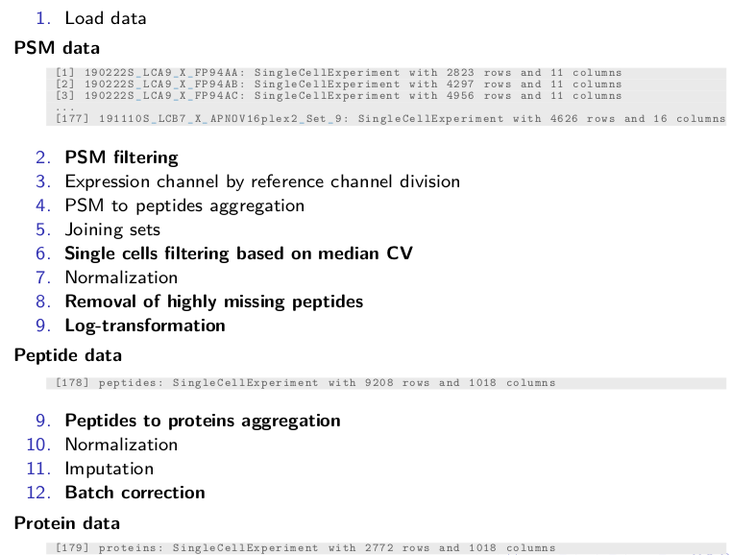
Task: Click the 'Peptide data' heading
Action: tap(67, 355)
